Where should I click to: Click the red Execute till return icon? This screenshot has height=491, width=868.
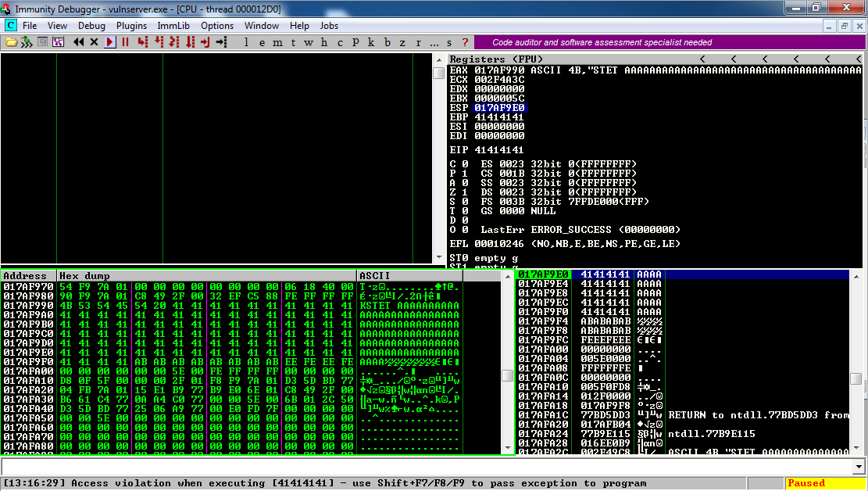coord(205,42)
